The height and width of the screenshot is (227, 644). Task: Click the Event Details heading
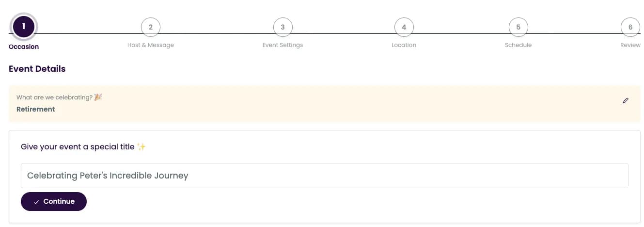pyautogui.click(x=37, y=69)
